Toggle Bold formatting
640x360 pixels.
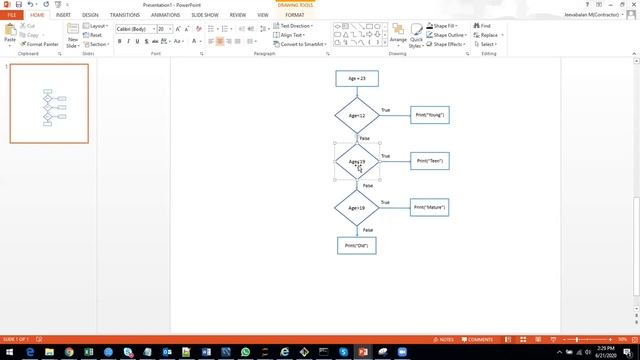pos(120,41)
